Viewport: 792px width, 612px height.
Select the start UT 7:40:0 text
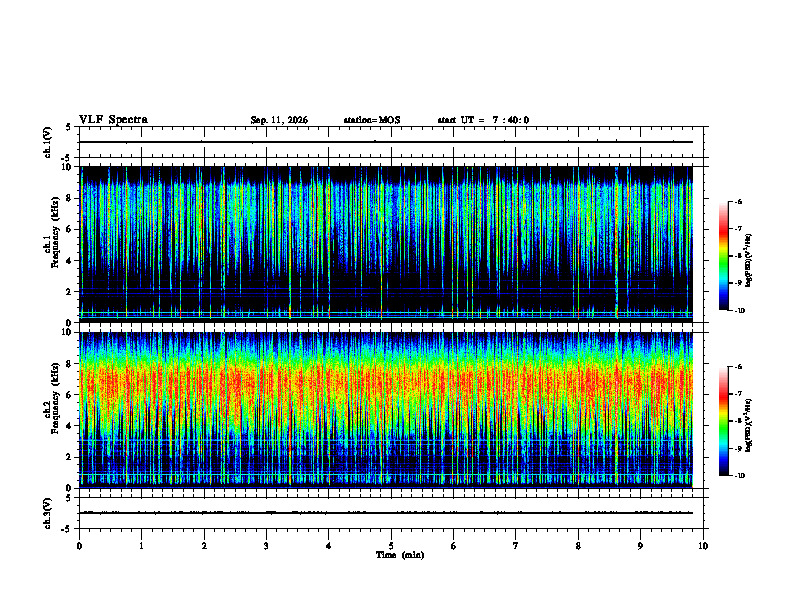point(483,120)
